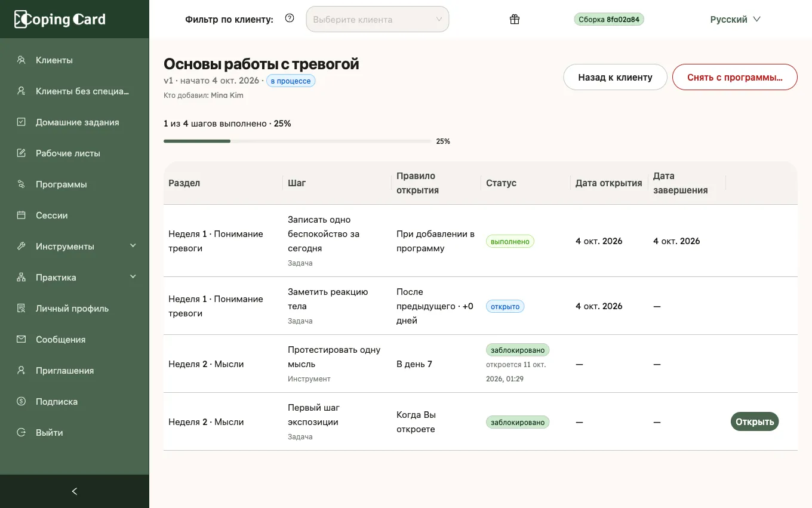Click the в процессе status badge
This screenshot has width=812, height=508.
(x=291, y=81)
